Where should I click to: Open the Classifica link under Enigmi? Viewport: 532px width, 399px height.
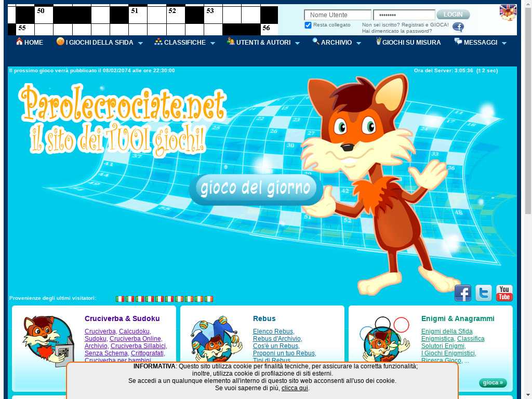coord(471,339)
